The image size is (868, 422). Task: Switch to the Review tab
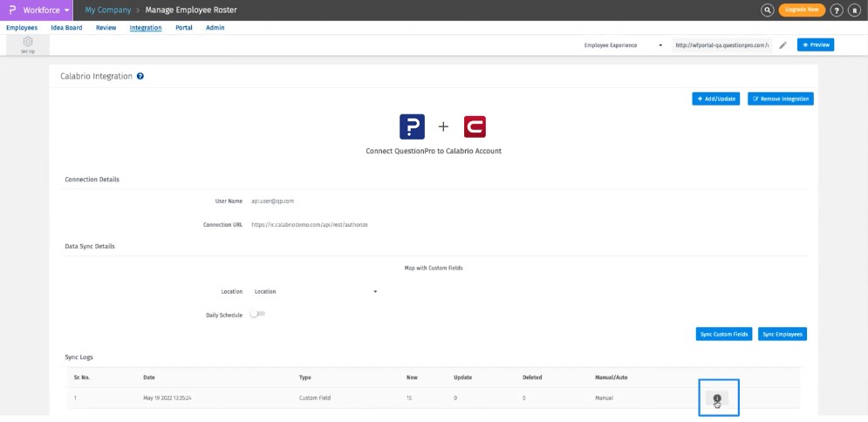pyautogui.click(x=106, y=28)
